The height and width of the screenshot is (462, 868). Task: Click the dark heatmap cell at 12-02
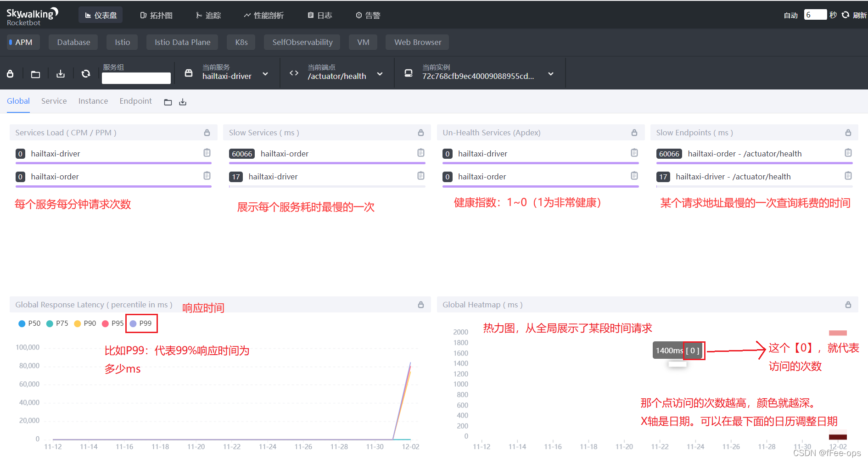click(x=838, y=437)
